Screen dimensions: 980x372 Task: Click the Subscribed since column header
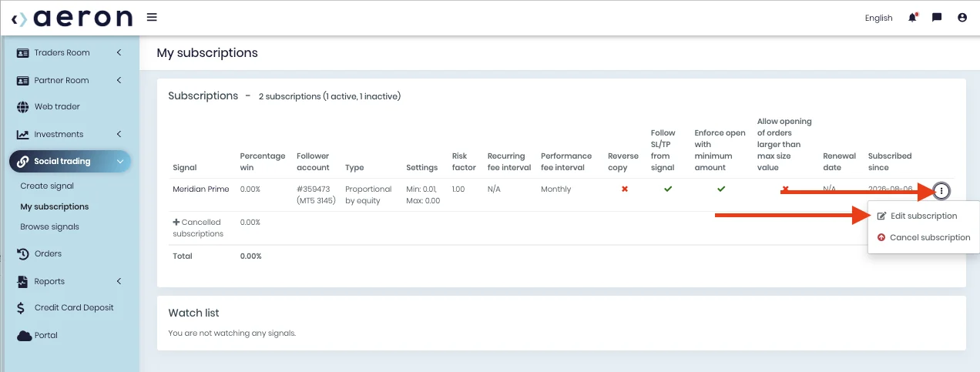click(x=890, y=162)
